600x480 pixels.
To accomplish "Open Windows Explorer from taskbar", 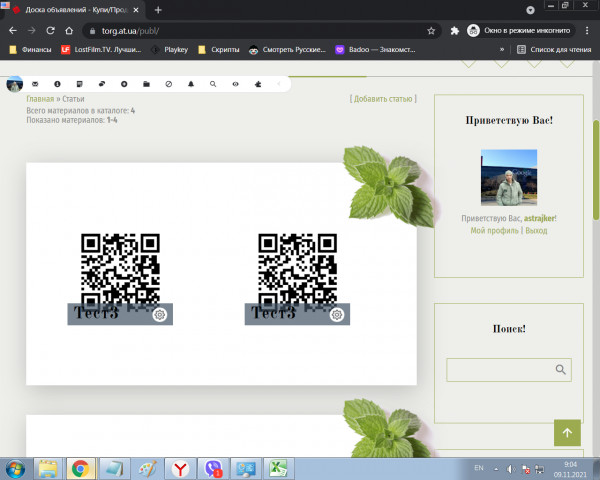I will (x=48, y=469).
